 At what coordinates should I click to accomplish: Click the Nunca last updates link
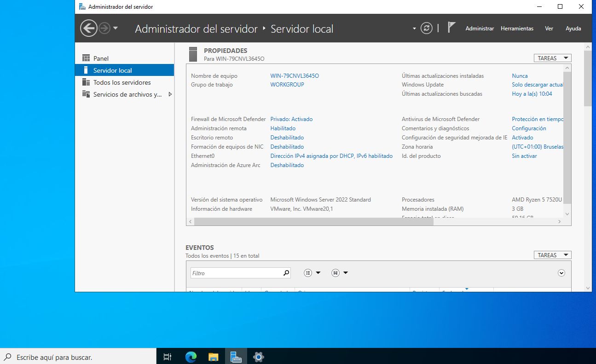point(520,76)
